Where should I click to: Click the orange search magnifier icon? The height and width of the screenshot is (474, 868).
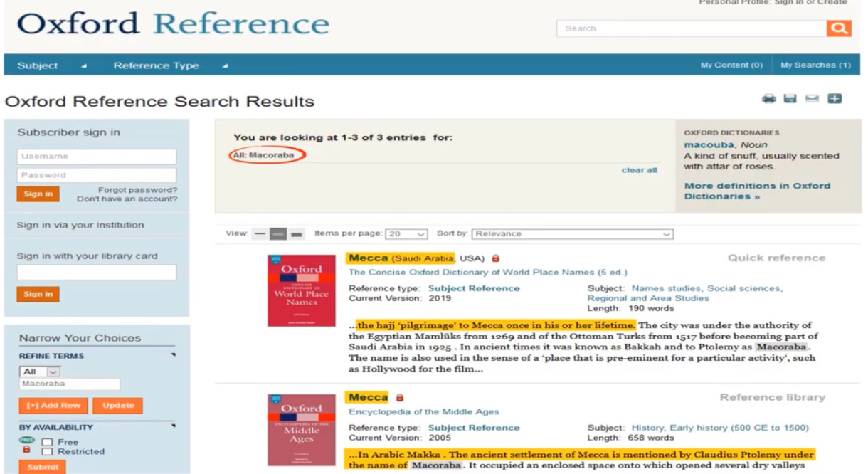[x=839, y=28]
